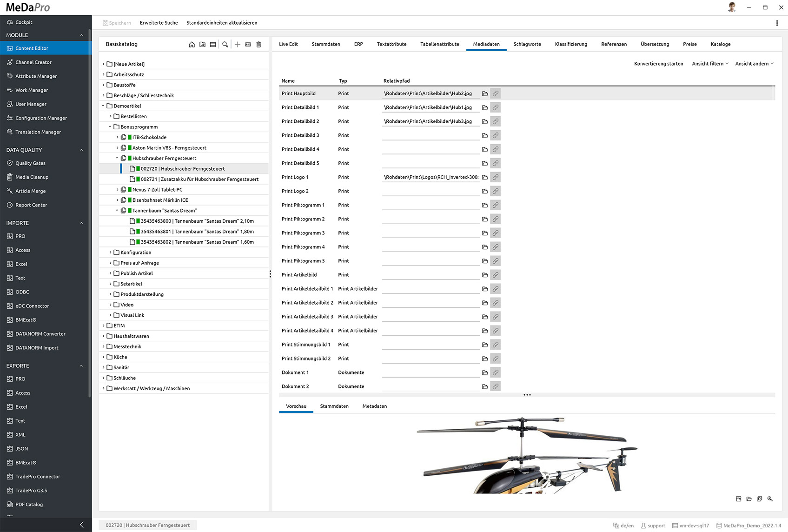Screen dimensions: 788x532
Task: Click link icon for Print Hauptbild
Action: pyautogui.click(x=496, y=93)
